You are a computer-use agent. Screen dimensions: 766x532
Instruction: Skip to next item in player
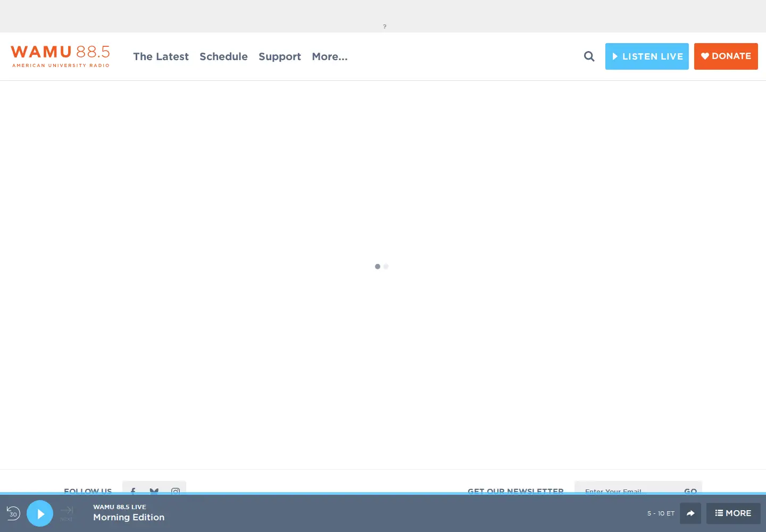(66, 513)
